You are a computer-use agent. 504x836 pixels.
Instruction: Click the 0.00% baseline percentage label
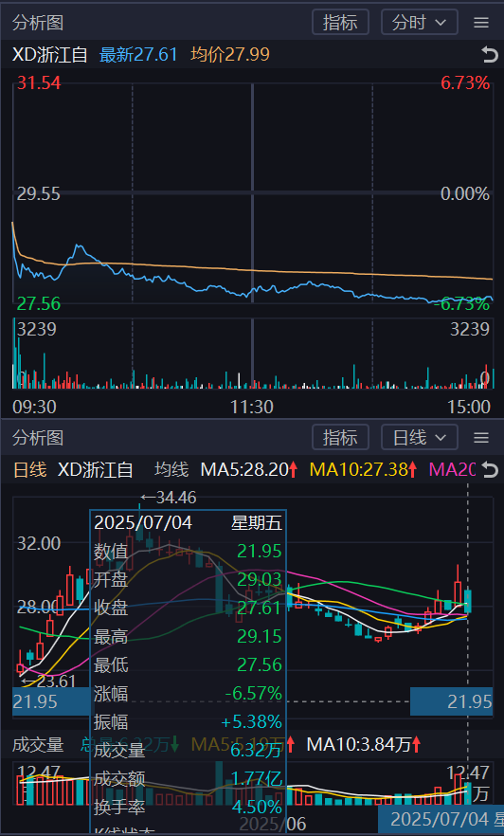pos(464,194)
